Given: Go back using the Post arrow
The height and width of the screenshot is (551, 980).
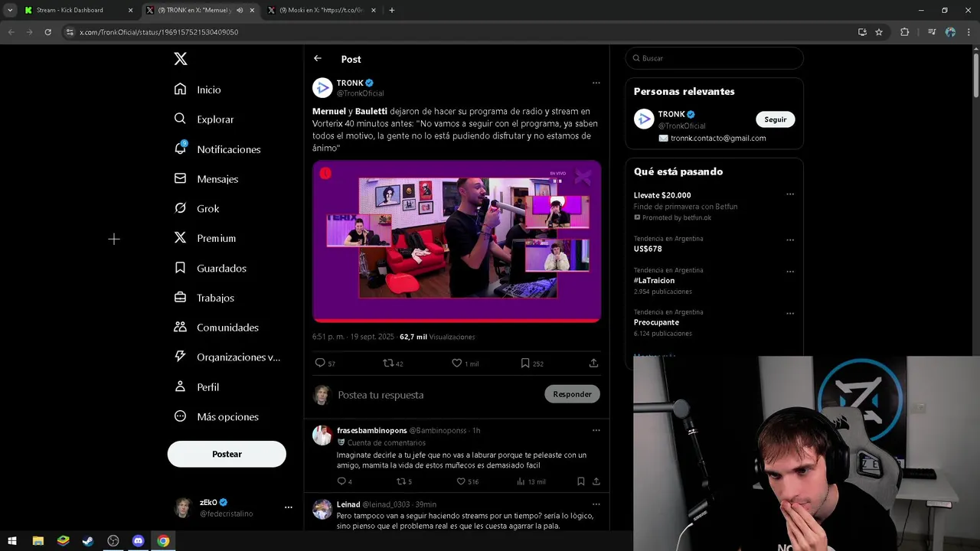Looking at the screenshot, I should pos(318,59).
